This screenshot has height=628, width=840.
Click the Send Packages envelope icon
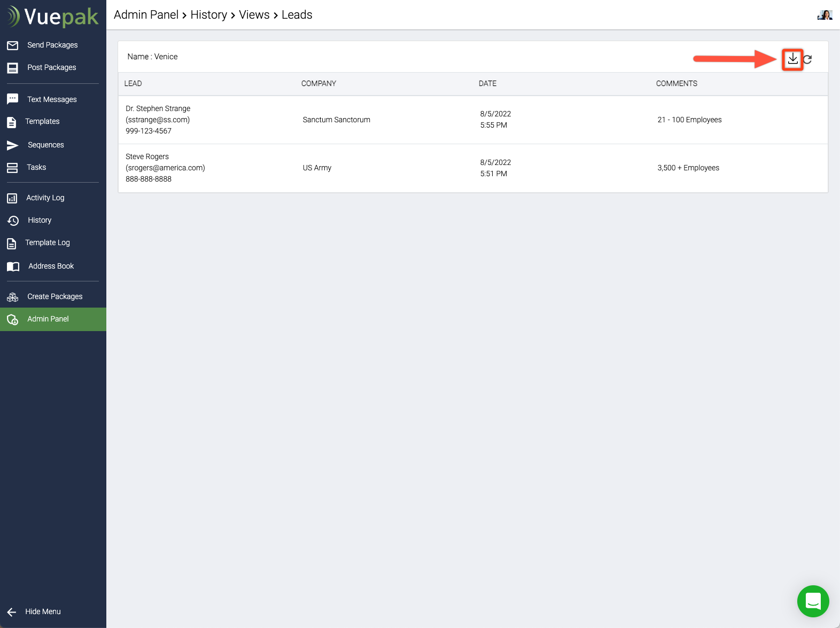13,45
